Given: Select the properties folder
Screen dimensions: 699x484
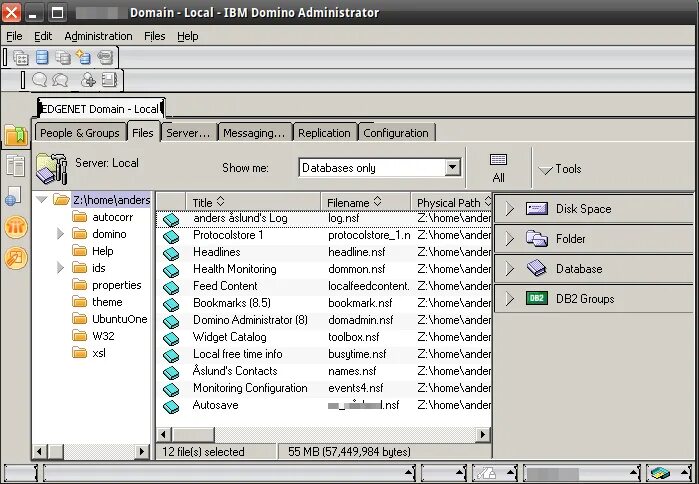Looking at the screenshot, I should pyautogui.click(x=116, y=285).
